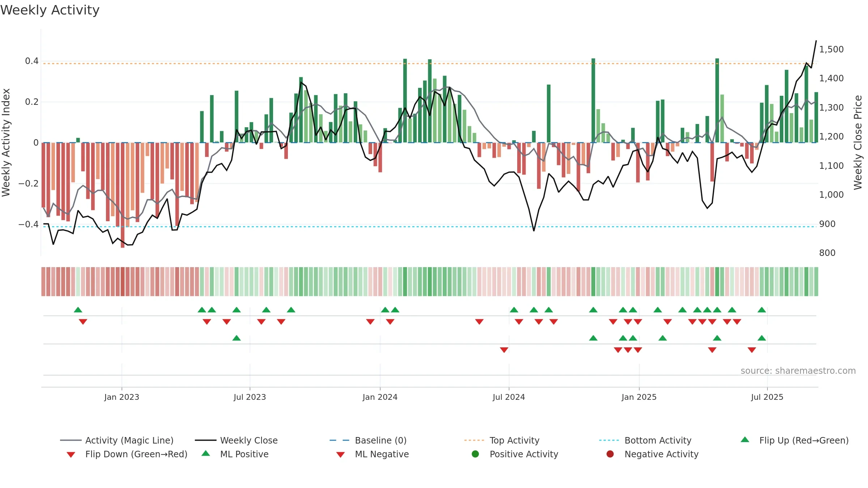Image resolution: width=868 pixels, height=488 pixels.
Task: Click the 1,500 price axis tick
Action: click(831, 49)
